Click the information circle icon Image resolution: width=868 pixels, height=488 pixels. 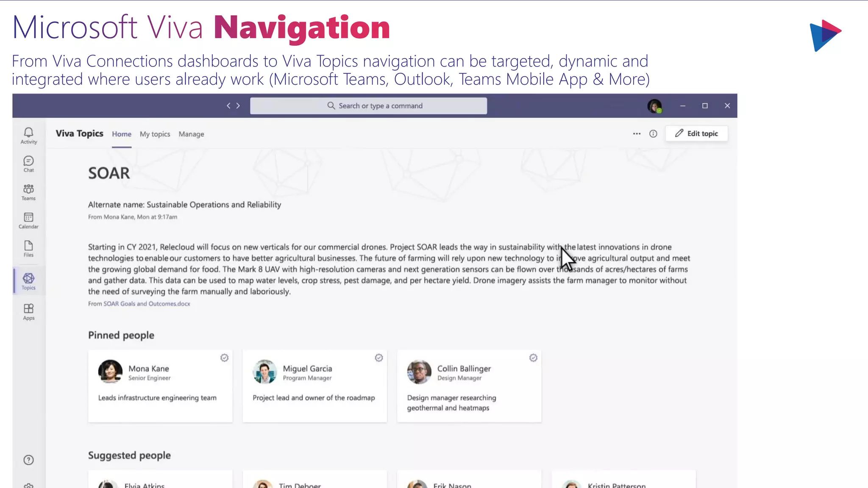pyautogui.click(x=653, y=134)
